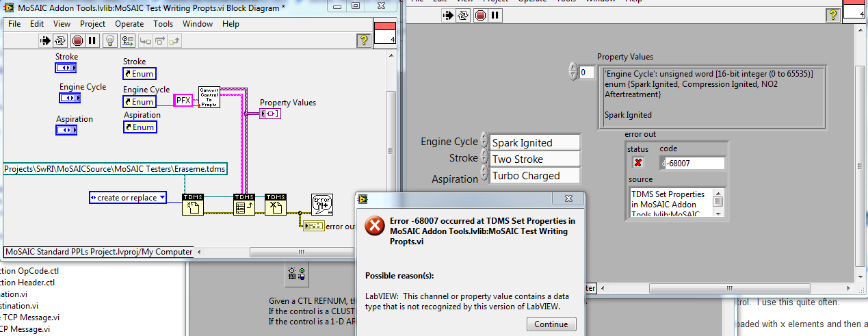Image resolution: width=868 pixels, height=336 pixels.
Task: Click Turbo Charged Aspiration value
Action: pyautogui.click(x=535, y=176)
